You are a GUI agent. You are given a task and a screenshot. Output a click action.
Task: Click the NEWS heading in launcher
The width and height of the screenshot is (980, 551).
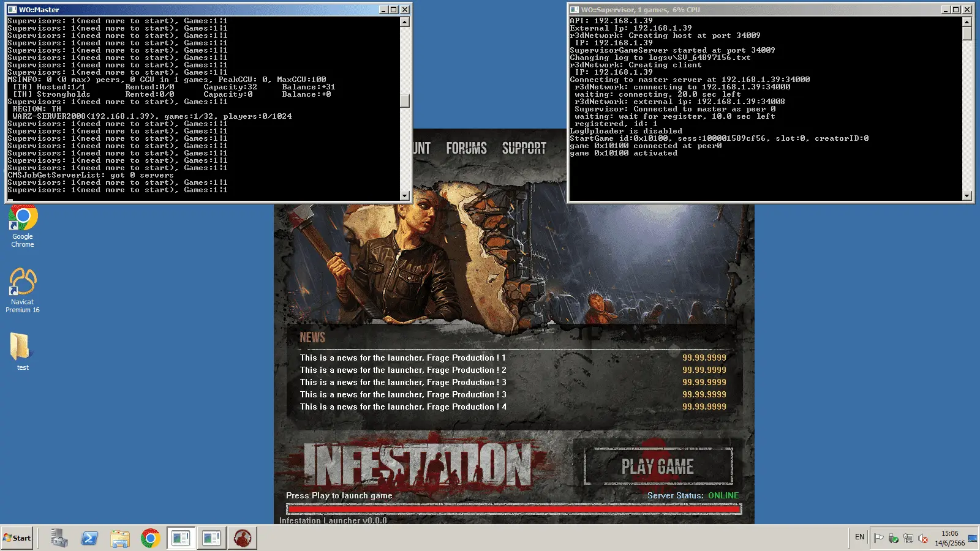click(x=312, y=337)
